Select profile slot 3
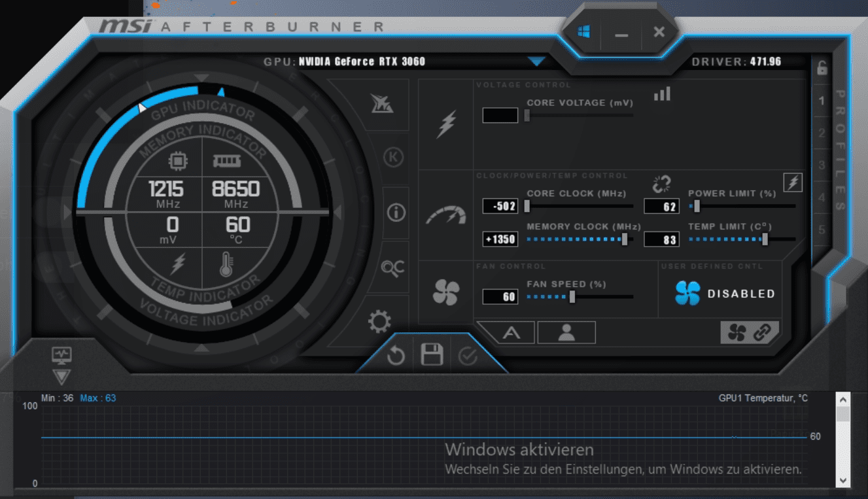Viewport: 868px width, 499px height. pos(822,165)
